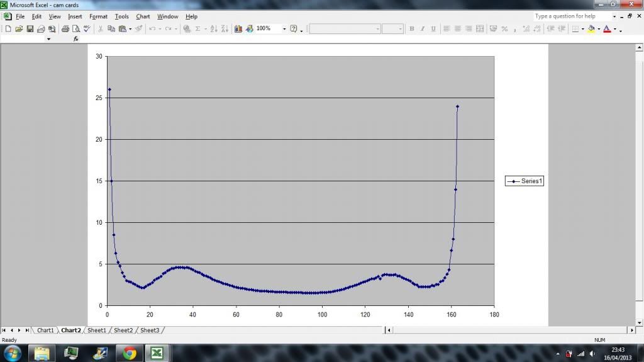Switch to the Chart1 sheet tab
The width and height of the screenshot is (644, 362).
point(45,330)
